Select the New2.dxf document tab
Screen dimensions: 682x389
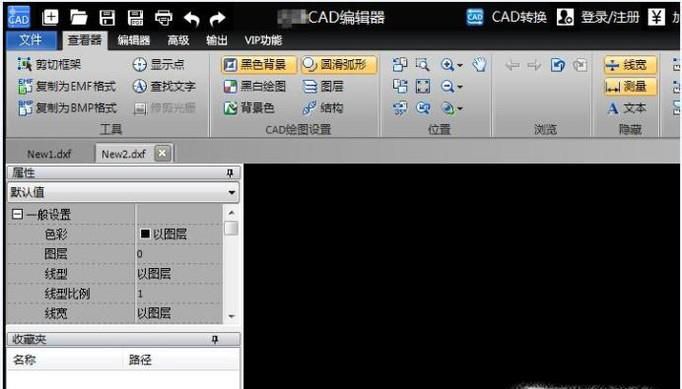124,154
